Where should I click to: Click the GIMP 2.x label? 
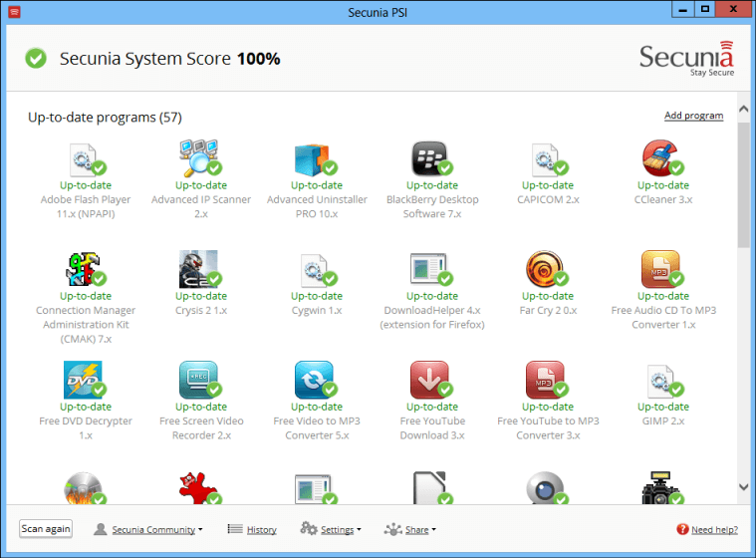point(663,420)
